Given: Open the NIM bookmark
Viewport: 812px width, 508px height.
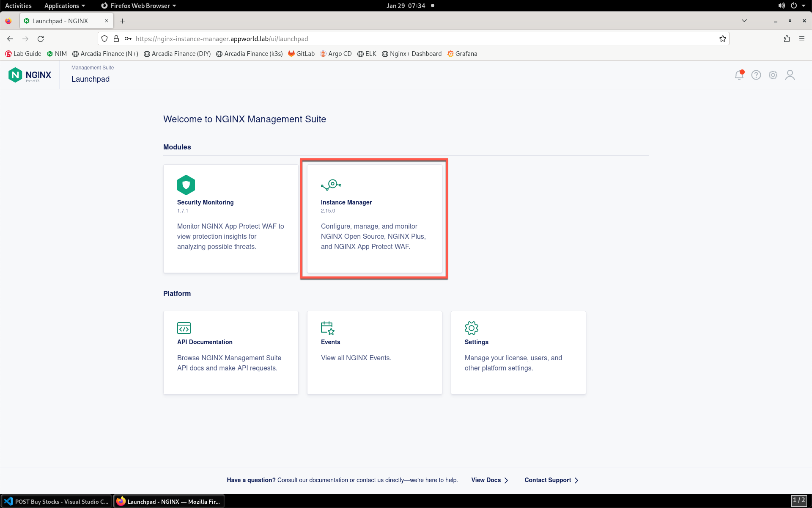Looking at the screenshot, I should tap(57, 54).
